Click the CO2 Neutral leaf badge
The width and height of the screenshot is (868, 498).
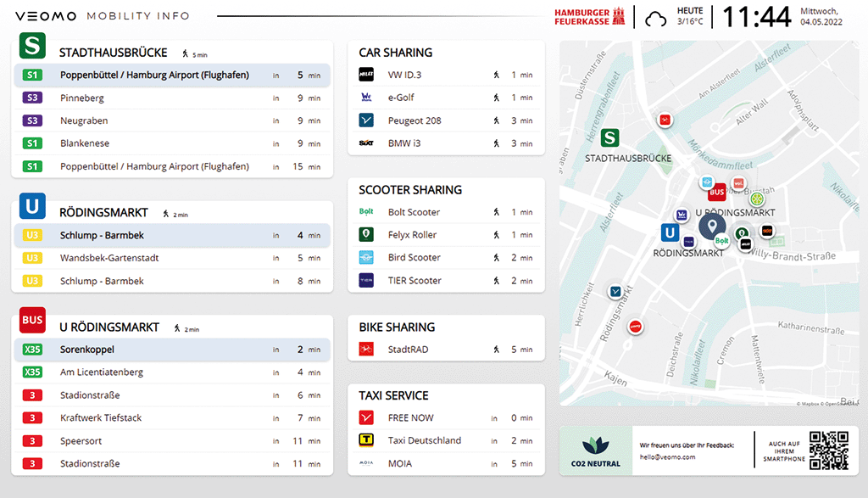click(x=596, y=450)
